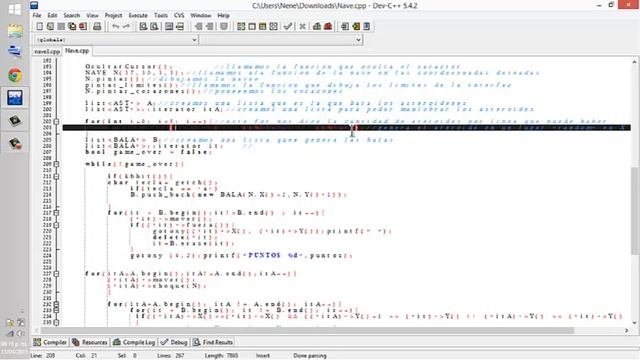The width and height of the screenshot is (640, 360).
Task: Click the Run program icon
Action: click(252, 27)
